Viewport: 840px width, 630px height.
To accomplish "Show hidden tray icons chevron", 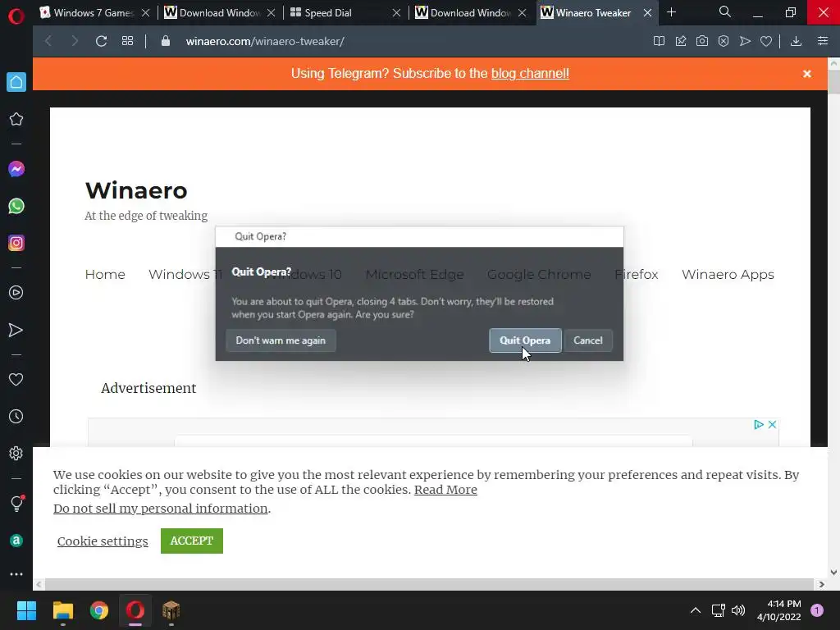I will 696,610.
